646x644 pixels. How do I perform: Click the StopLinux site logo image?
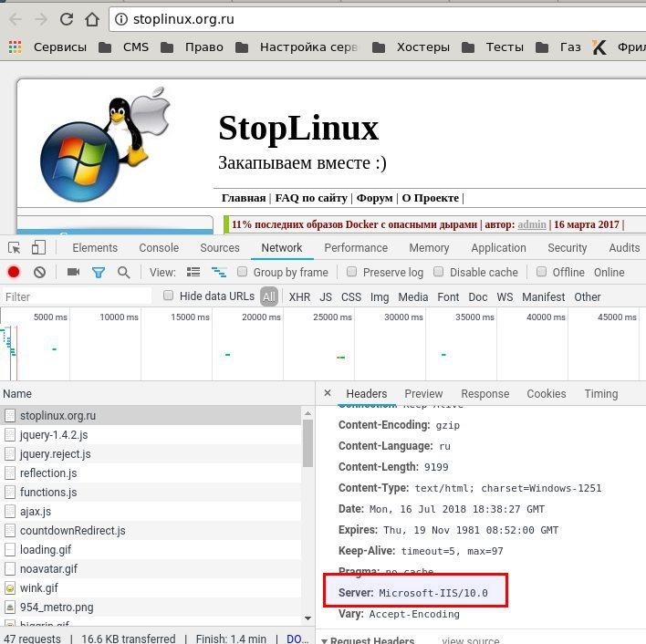[106, 144]
